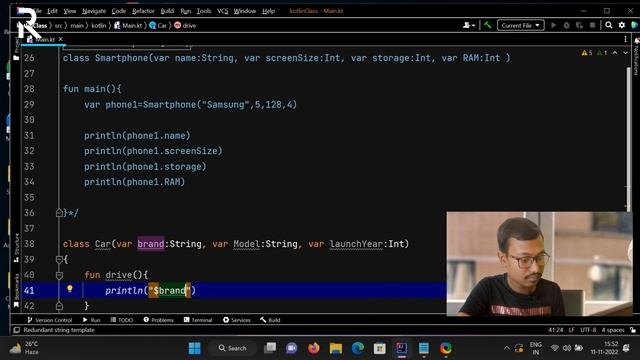Viewport: 640px width, 360px height.
Task: Open the Edit menu
Action: (x=52, y=11)
